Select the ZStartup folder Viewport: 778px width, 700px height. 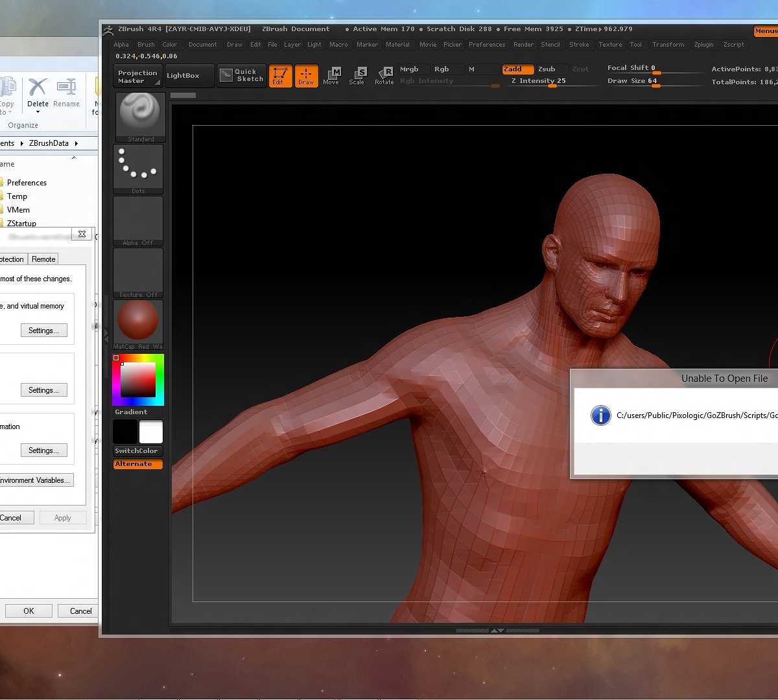click(x=21, y=224)
